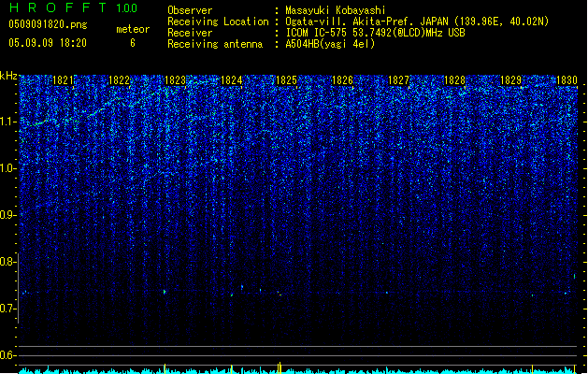Click the 1.1 frequency axis label
Image resolution: width=588 pixels, height=374 pixels.
coord(7,122)
